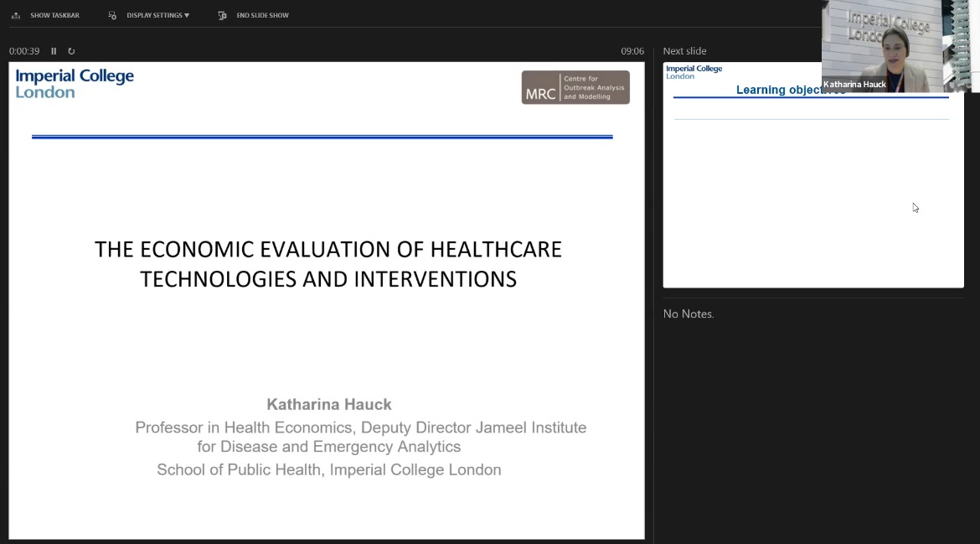Expand the Display Settings dropdown arrow
Screen dimensions: 980x544
[187, 15]
